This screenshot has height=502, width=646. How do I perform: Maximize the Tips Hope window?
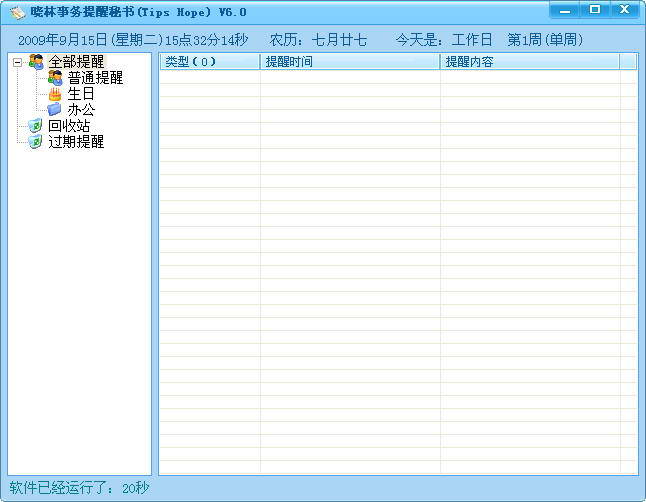(595, 10)
